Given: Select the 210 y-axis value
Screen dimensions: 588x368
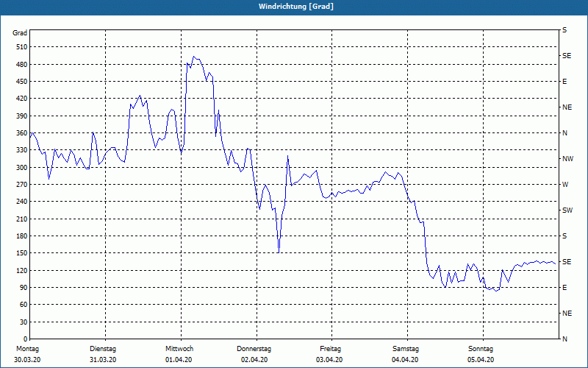Looking at the screenshot, I should (22, 219).
